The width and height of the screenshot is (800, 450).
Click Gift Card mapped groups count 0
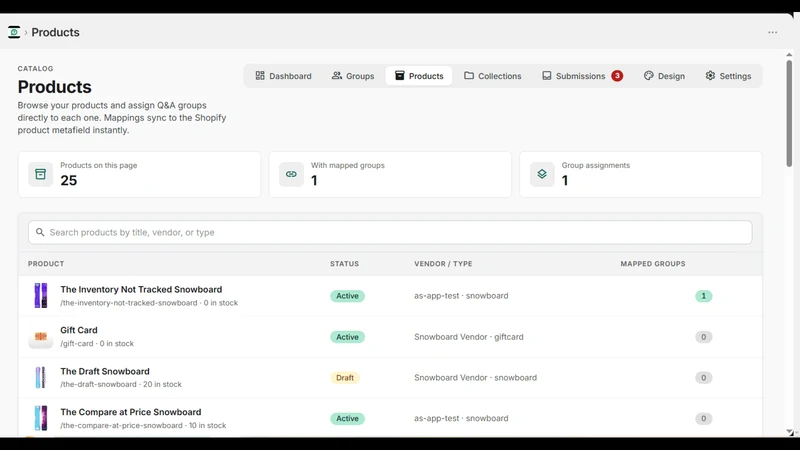click(x=704, y=337)
